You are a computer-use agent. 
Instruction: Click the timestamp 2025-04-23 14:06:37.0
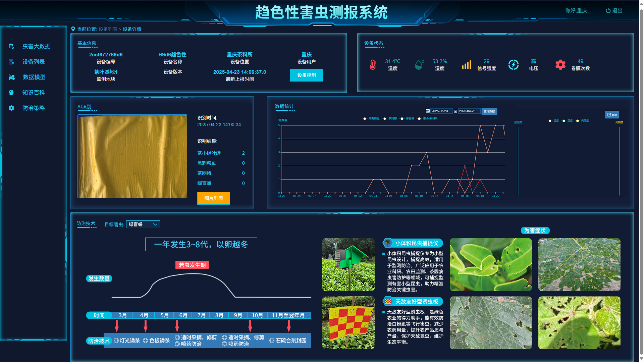pyautogui.click(x=239, y=72)
